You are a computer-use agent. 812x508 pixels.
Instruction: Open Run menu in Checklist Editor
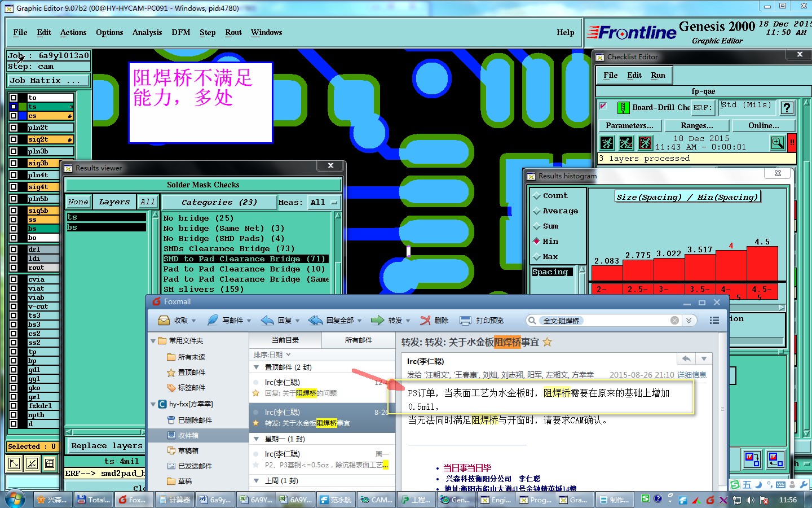[x=658, y=75]
